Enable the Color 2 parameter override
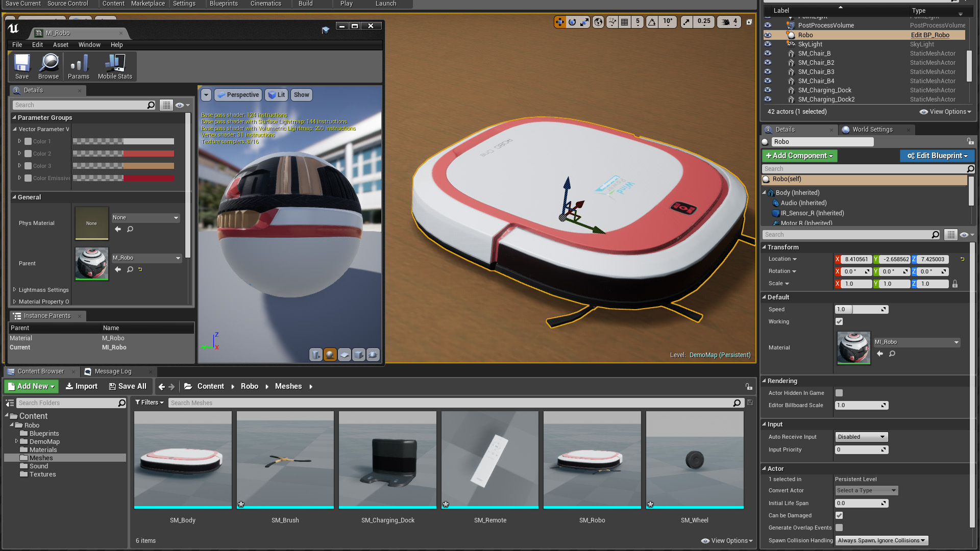Viewport: 980px width, 551px height. click(28, 154)
